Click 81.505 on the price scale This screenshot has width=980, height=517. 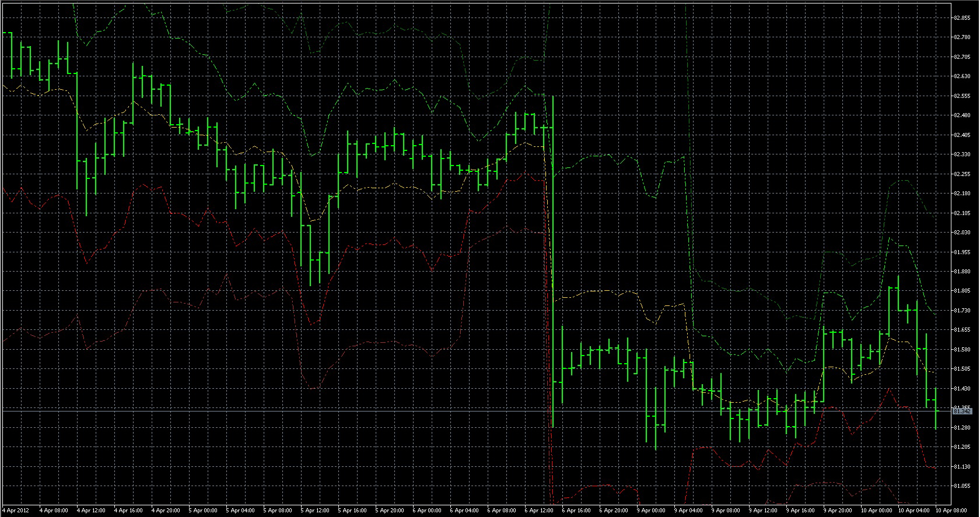coord(962,369)
